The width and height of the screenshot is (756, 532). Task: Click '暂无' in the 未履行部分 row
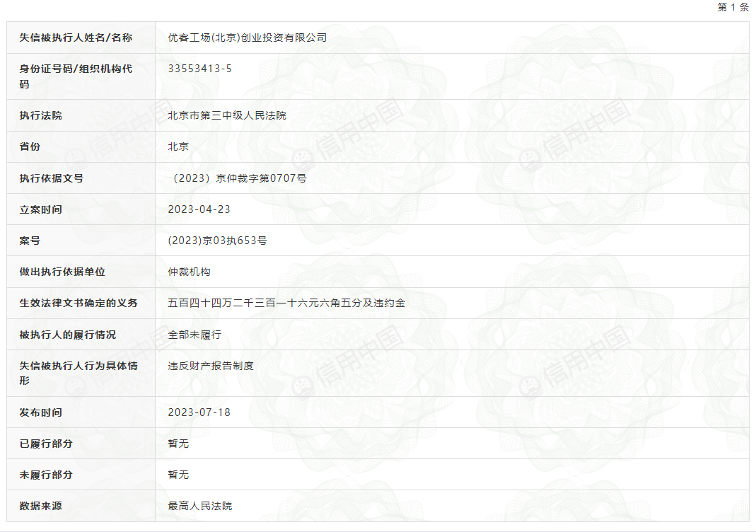point(178,475)
